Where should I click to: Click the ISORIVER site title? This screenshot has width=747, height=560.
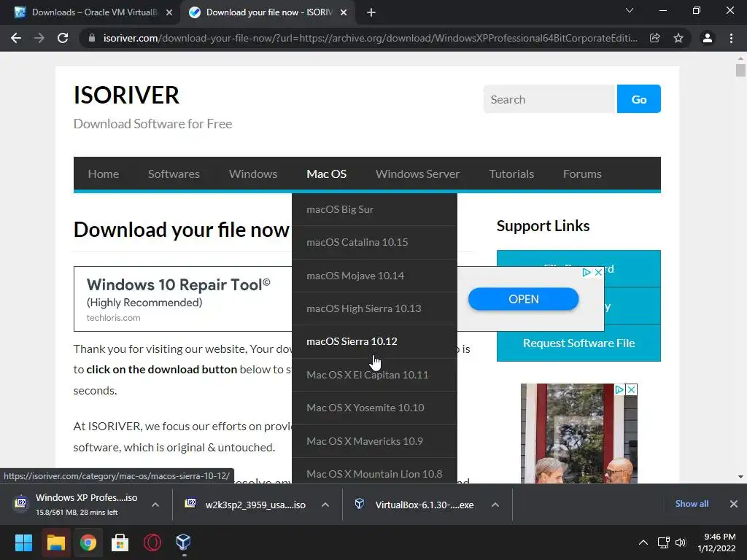click(126, 95)
